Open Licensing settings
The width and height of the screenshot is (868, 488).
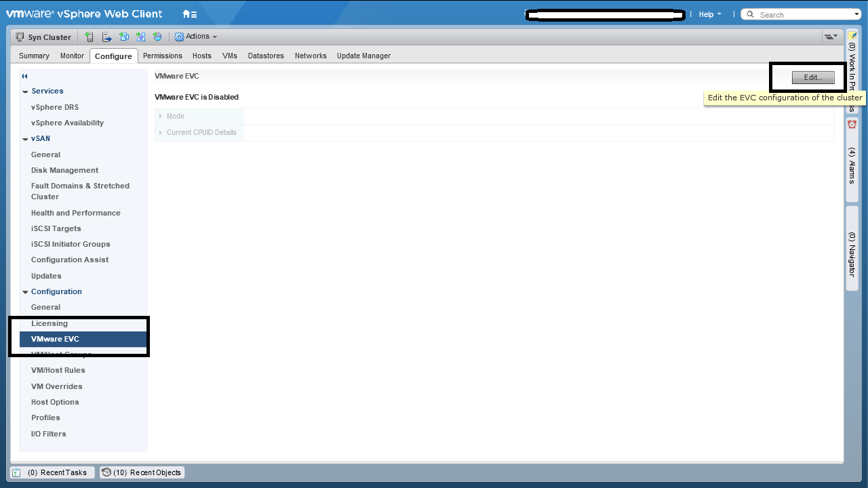click(50, 323)
